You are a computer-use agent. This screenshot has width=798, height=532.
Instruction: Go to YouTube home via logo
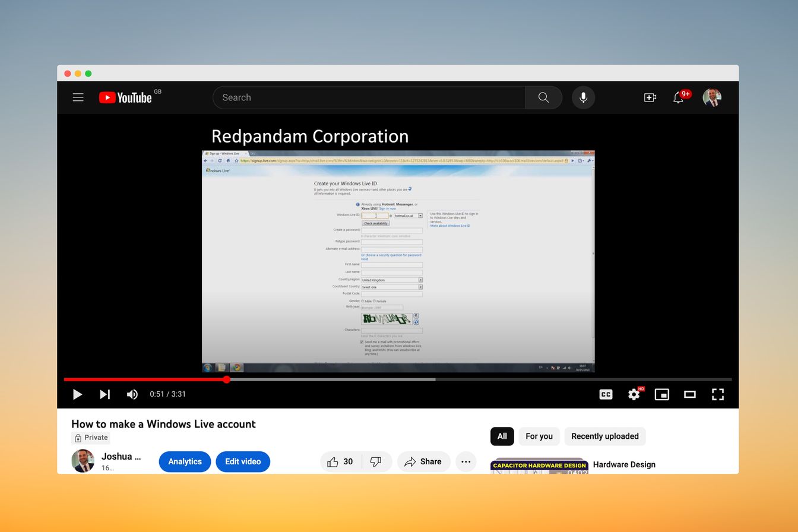point(126,97)
